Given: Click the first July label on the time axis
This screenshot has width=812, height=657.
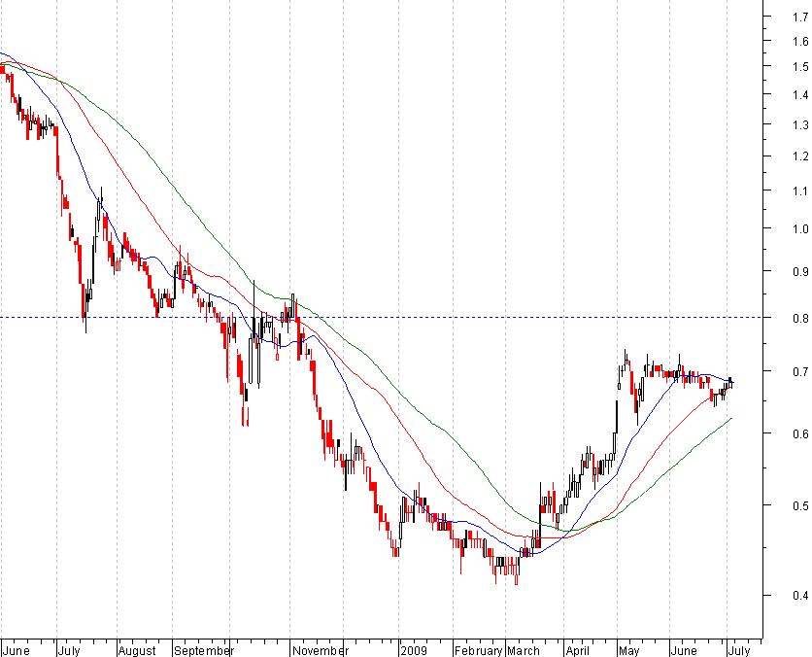Looking at the screenshot, I should (x=69, y=650).
